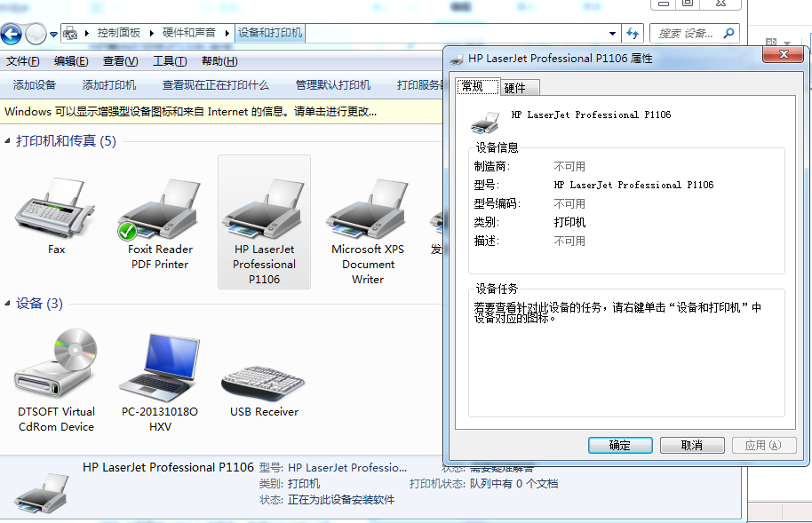Click the Back navigation arrow
The height and width of the screenshot is (523, 812).
click(x=11, y=34)
